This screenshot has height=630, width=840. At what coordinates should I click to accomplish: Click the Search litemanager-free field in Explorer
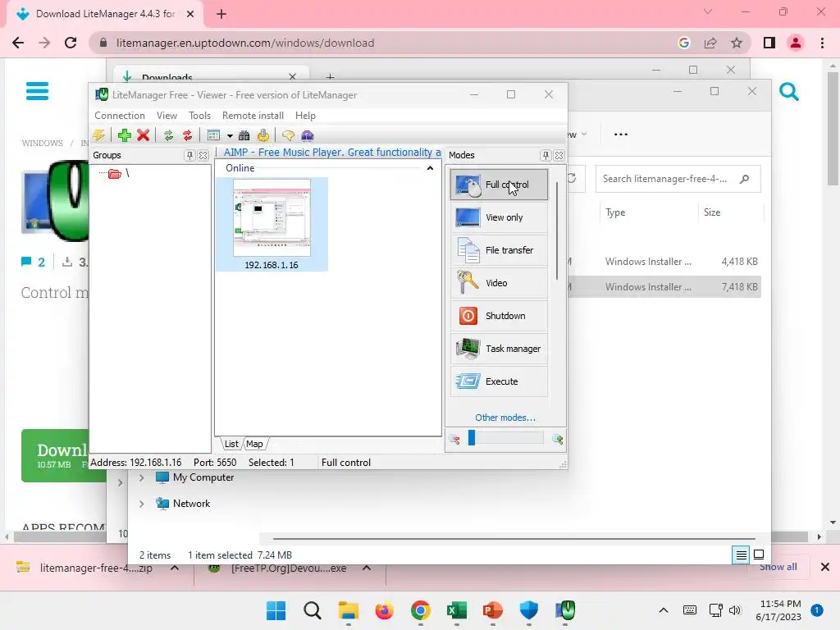[678, 179]
